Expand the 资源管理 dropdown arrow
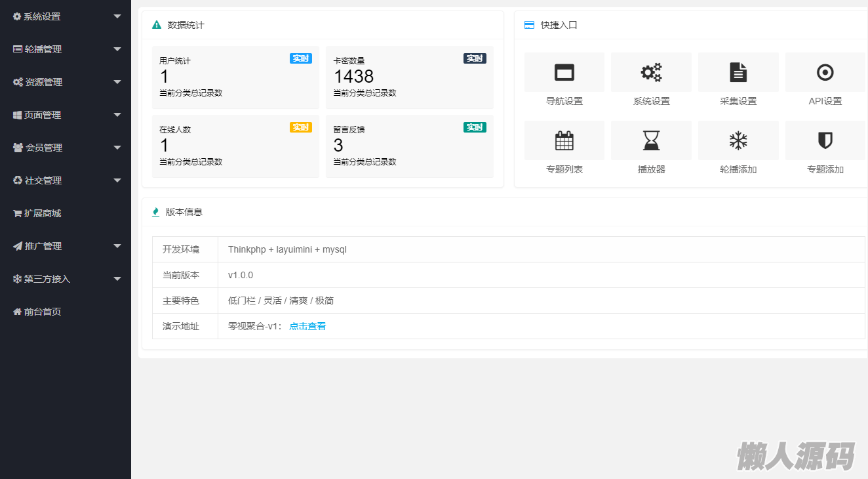The image size is (868, 479). click(117, 82)
